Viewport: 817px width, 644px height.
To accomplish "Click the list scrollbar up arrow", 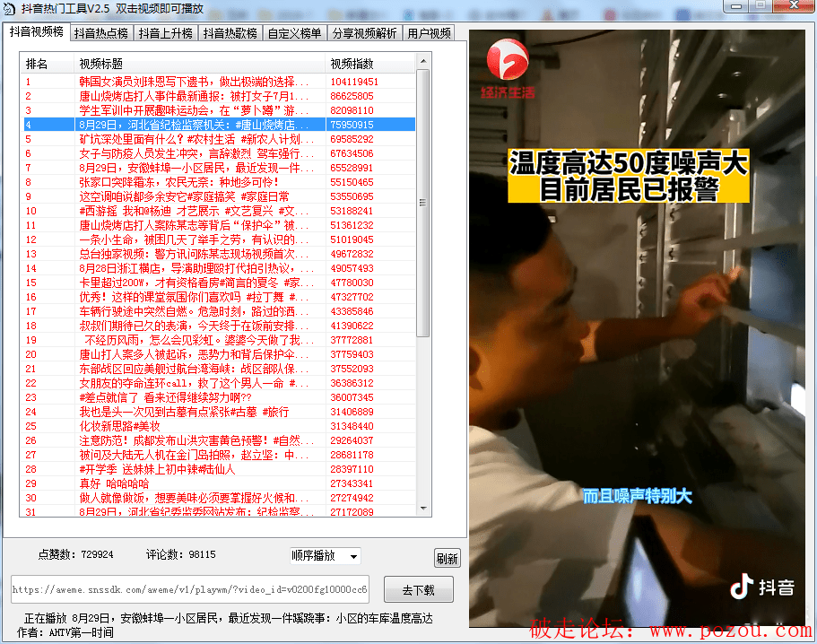I will [x=423, y=61].
